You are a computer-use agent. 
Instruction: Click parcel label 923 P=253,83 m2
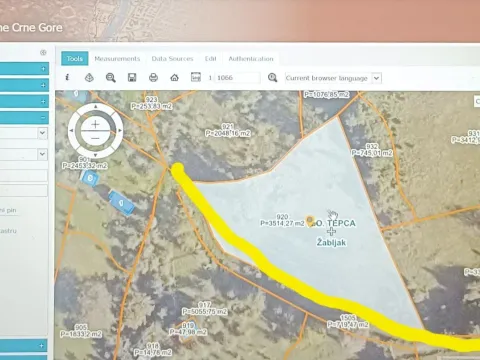[151, 103]
